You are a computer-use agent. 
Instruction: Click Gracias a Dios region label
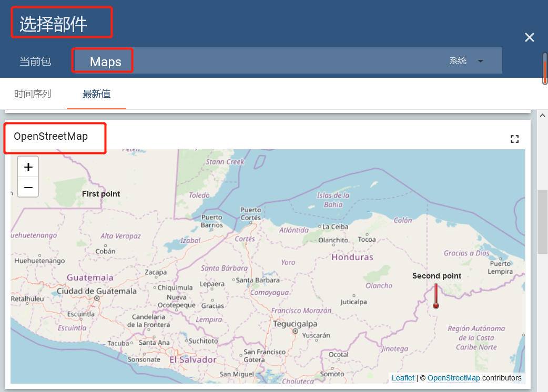click(x=466, y=253)
